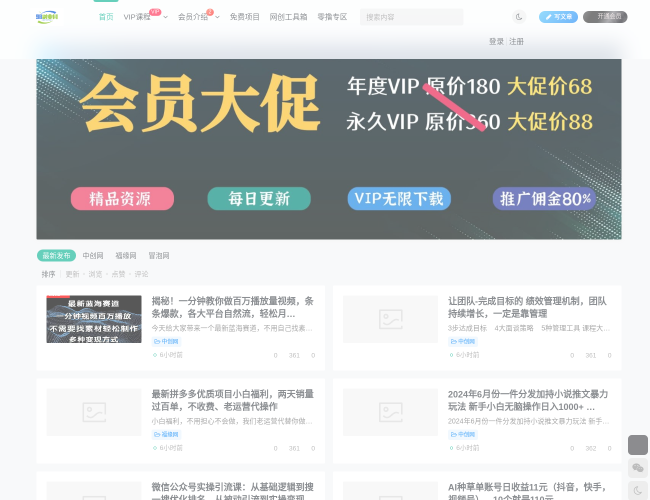Open placeholder image of 绩效管理机制 post
The image size is (650, 500).
click(390, 319)
